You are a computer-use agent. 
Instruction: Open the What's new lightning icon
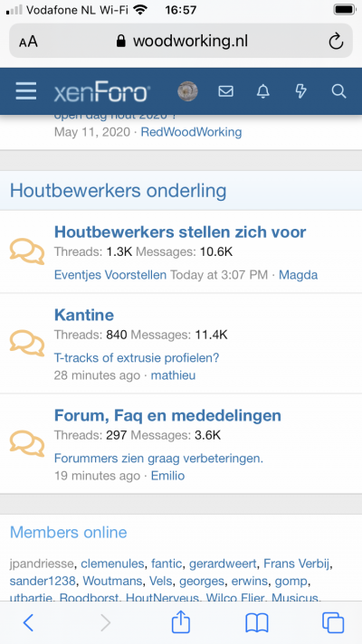[x=300, y=91]
